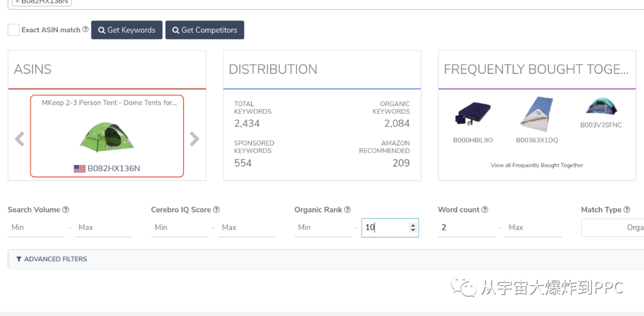The image size is (644, 316).
Task: Click Search Volume help icon
Action: (x=66, y=210)
